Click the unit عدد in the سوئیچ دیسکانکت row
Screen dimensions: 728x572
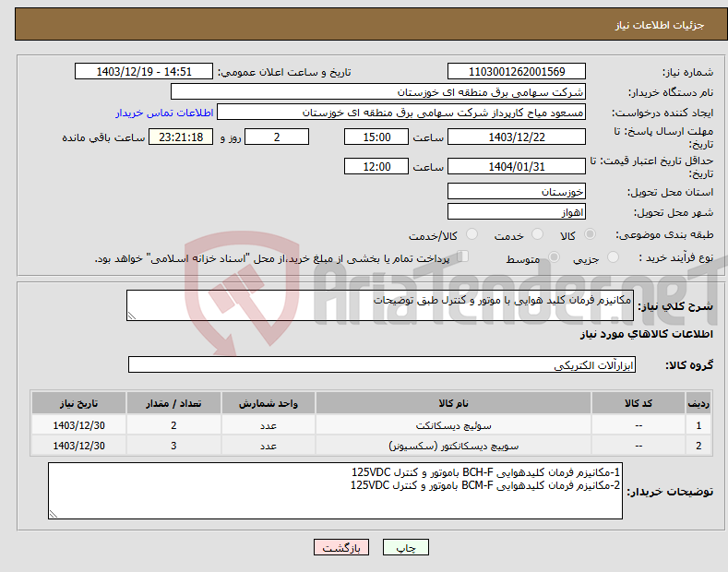click(269, 425)
